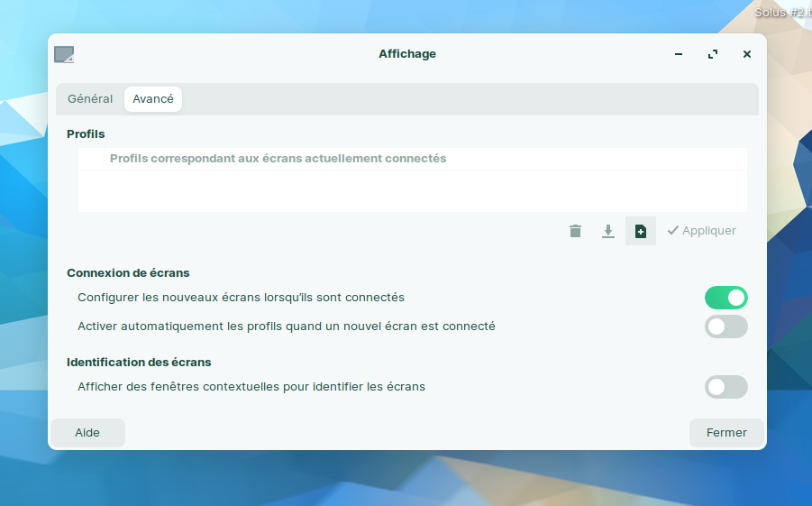Close the Affichage window with X
The height and width of the screenshot is (506, 812).
pos(747,54)
